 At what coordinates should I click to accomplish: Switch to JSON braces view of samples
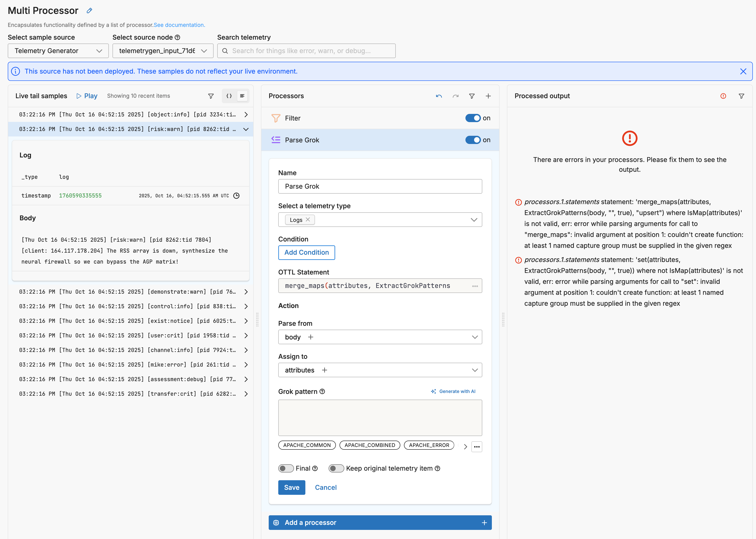(x=229, y=96)
